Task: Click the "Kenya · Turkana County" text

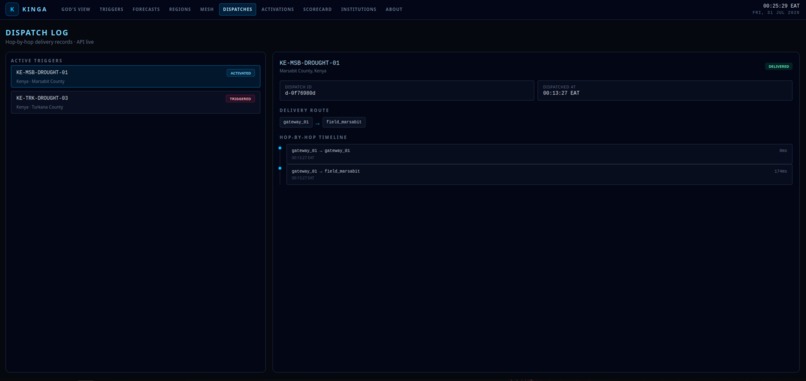Action: coord(40,107)
